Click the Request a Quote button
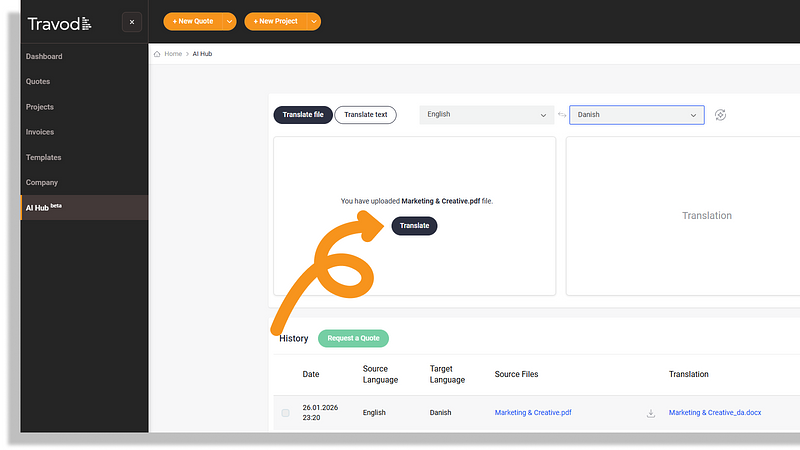 pos(353,338)
